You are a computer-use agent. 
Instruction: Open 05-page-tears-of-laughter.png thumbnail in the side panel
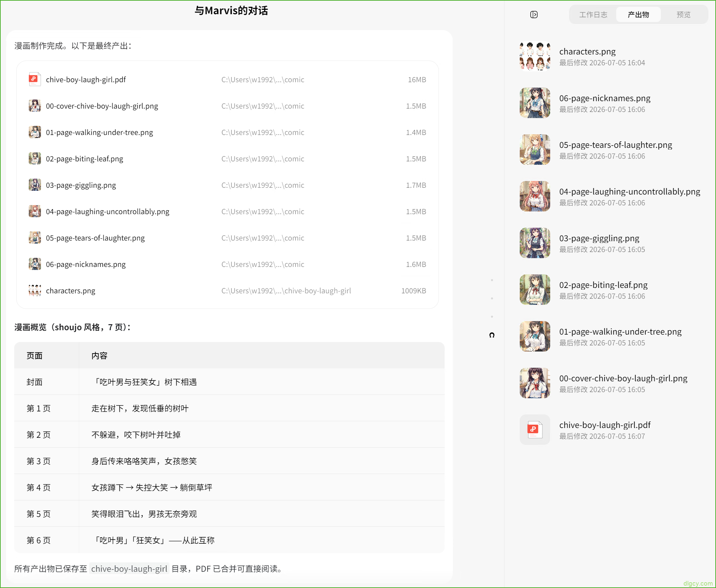pos(535,150)
